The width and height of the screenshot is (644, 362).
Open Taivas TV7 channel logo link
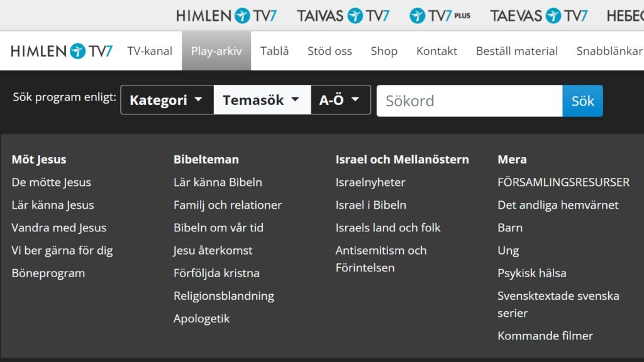[343, 16]
